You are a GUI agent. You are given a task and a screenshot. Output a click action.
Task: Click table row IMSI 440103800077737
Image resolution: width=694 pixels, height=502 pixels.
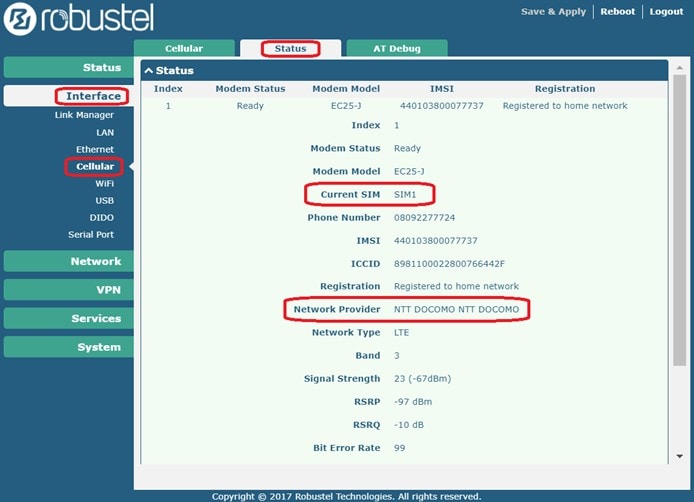pos(442,106)
